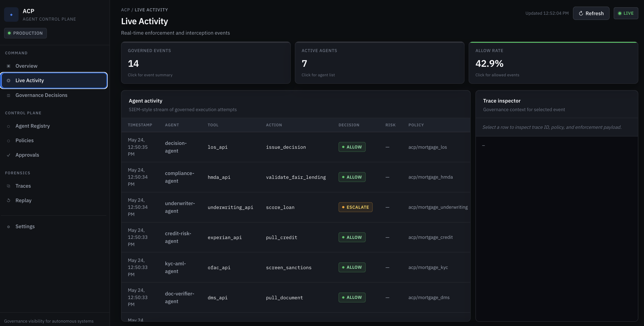
Task: Click ESCALATE badge for score_loan row
Action: coord(355,207)
